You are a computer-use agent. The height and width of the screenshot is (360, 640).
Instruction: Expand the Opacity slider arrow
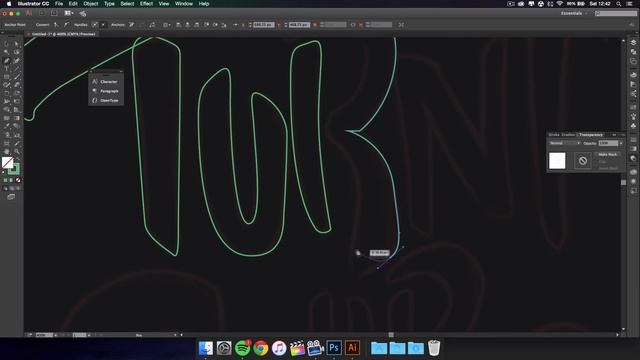pyautogui.click(x=621, y=143)
